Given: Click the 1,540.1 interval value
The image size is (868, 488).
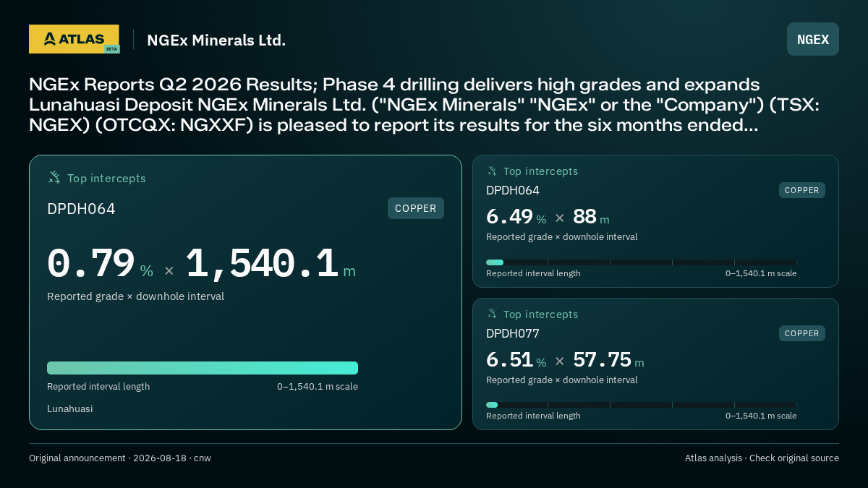Looking at the screenshot, I should tap(263, 264).
